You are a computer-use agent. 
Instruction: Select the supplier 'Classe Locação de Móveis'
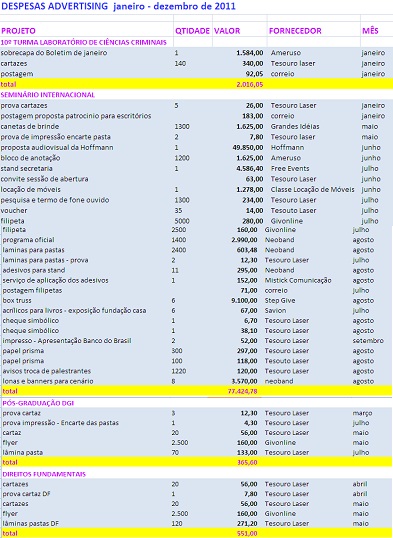(x=312, y=189)
